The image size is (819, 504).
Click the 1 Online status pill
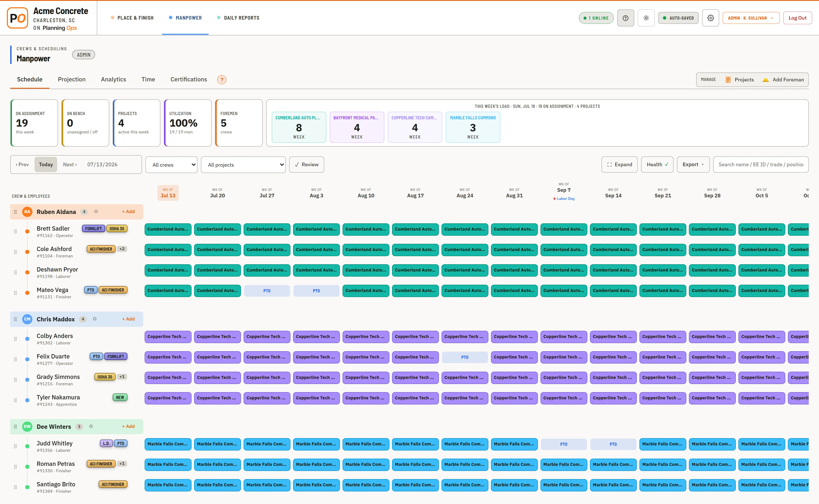(596, 18)
